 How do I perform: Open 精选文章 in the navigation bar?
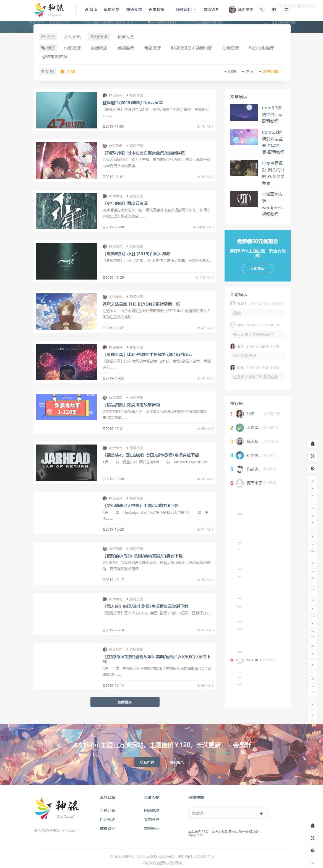(x=134, y=10)
